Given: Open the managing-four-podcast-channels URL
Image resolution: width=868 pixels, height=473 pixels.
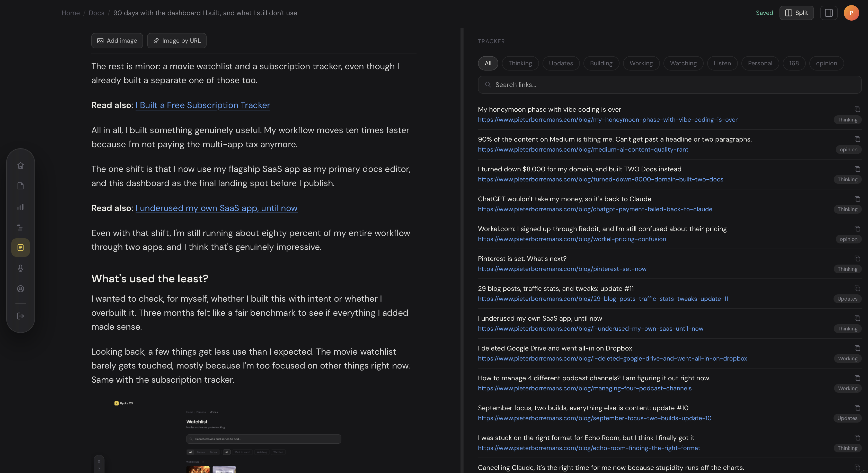Looking at the screenshot, I should coord(584,388).
